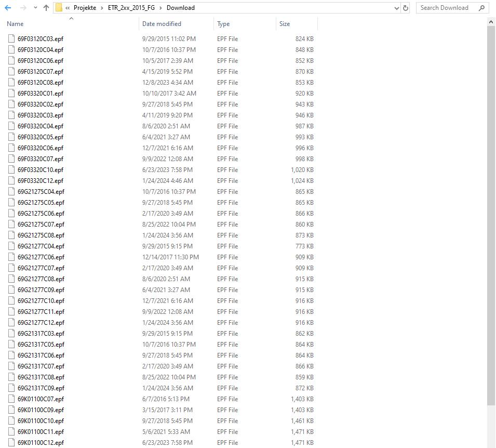Image resolution: width=496 pixels, height=448 pixels.
Task: Select file name 69K01100C11.epf
Action: 41,432
